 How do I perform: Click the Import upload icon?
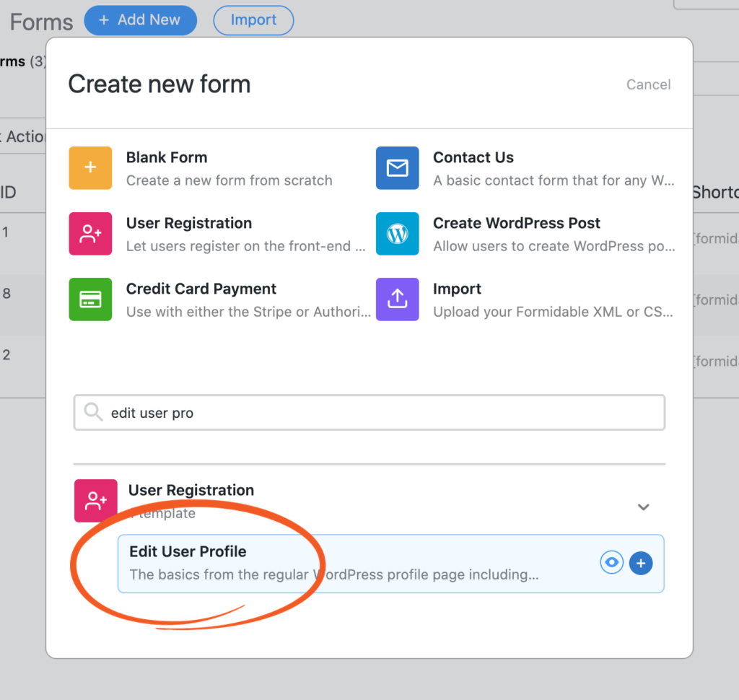(x=399, y=299)
